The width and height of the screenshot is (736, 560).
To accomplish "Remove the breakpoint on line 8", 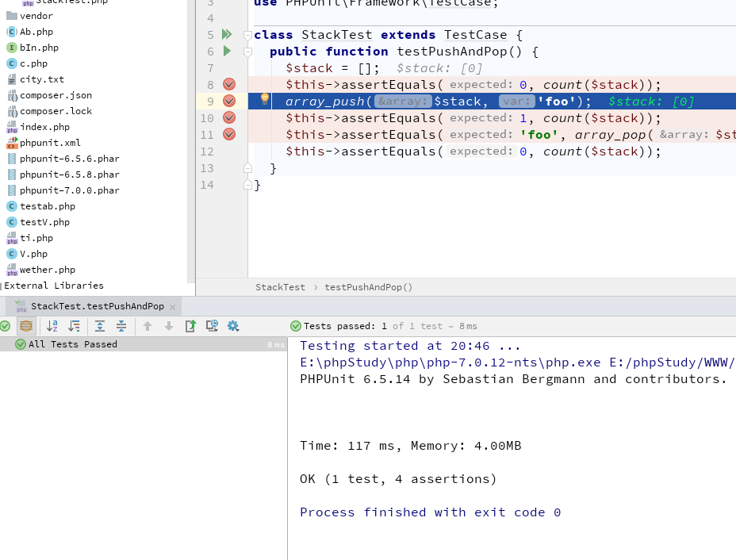I will (229, 84).
